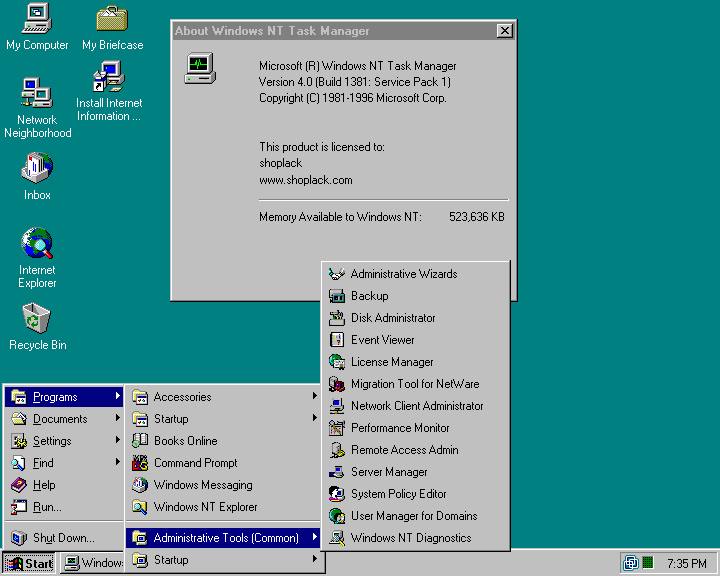
Task: Launch Performance Monitor menu entry
Action: point(416,428)
